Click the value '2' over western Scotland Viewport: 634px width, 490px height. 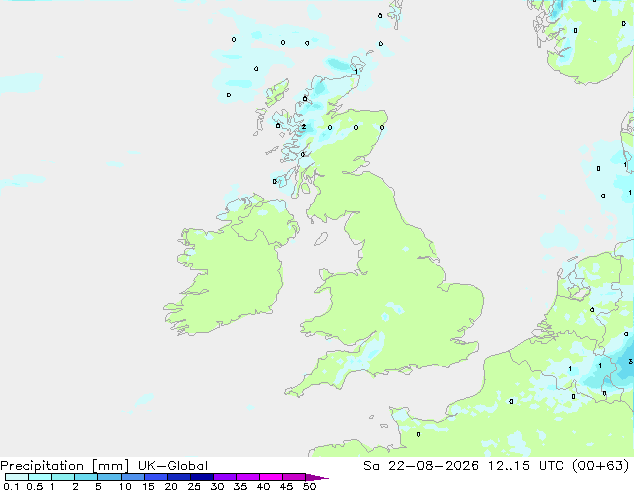tap(304, 127)
